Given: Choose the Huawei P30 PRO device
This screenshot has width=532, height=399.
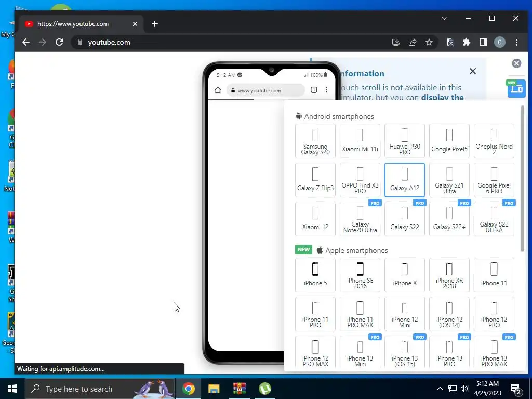Looking at the screenshot, I should tap(404, 141).
